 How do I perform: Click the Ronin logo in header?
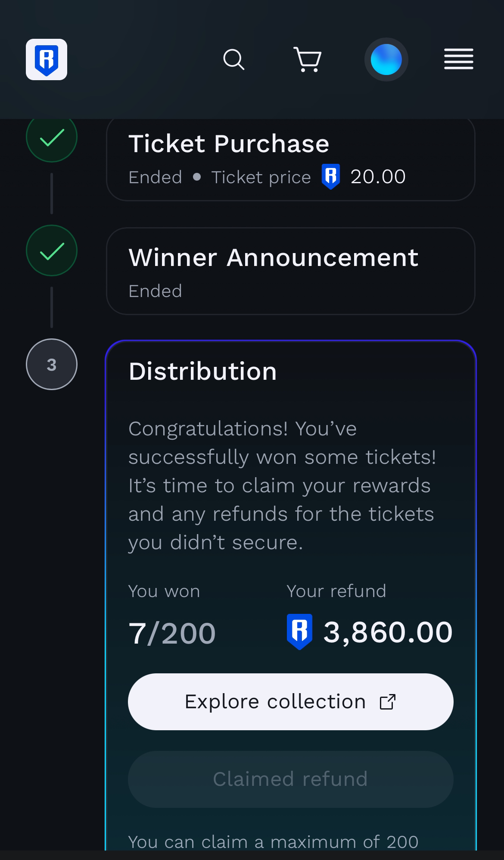point(47,59)
